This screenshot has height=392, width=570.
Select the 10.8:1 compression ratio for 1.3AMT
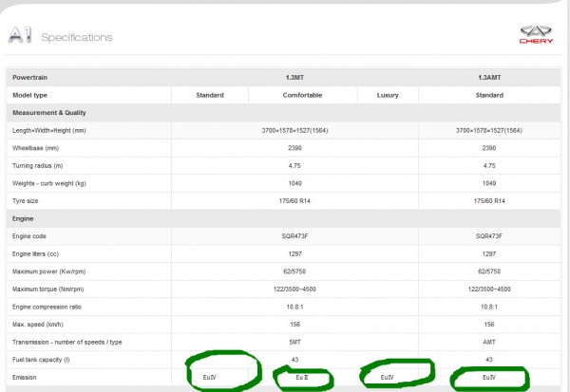point(489,307)
